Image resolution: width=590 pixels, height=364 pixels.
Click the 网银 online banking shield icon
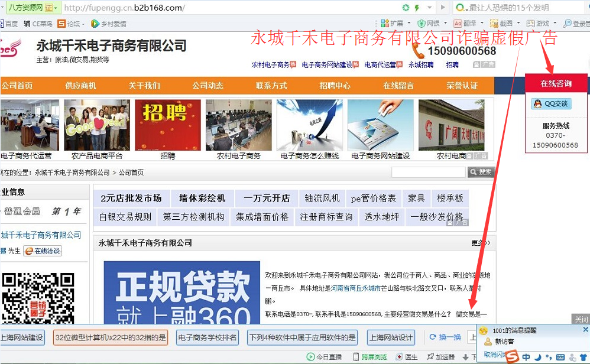(422, 23)
